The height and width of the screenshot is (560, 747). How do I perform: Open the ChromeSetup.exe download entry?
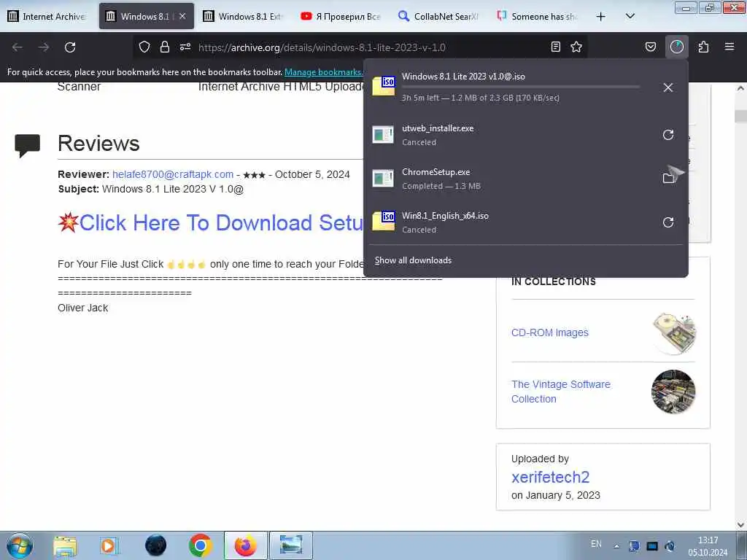tap(510, 179)
